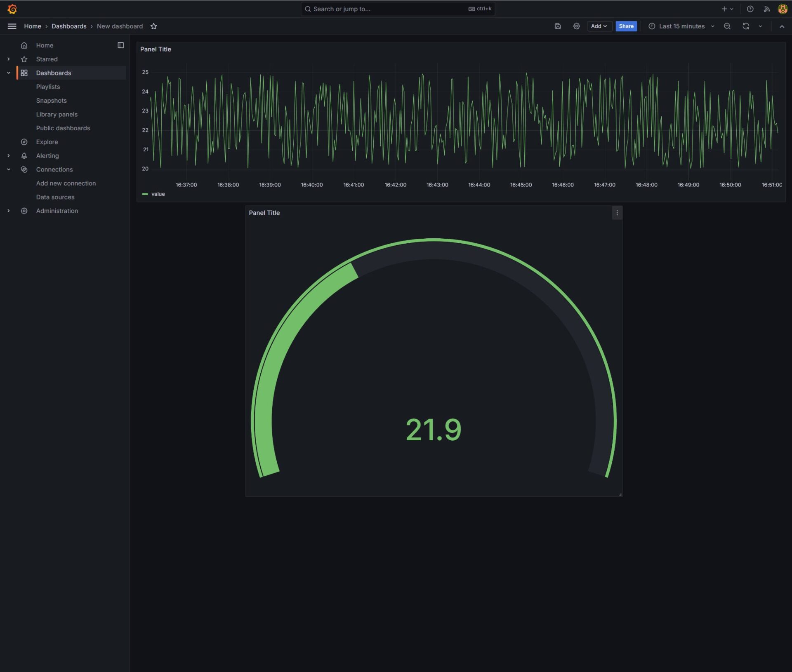Collapse the Connections section

(8, 169)
